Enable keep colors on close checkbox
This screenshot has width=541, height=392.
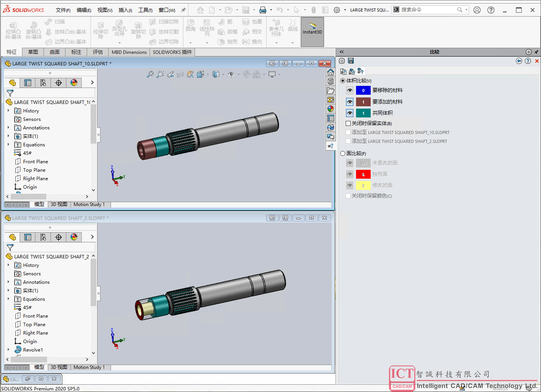348,196
